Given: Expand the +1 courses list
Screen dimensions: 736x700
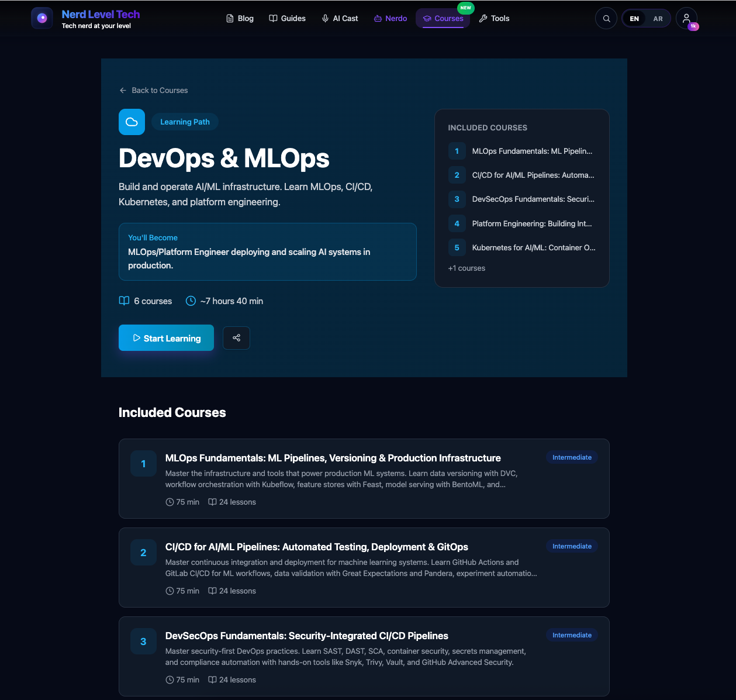Looking at the screenshot, I should point(467,268).
